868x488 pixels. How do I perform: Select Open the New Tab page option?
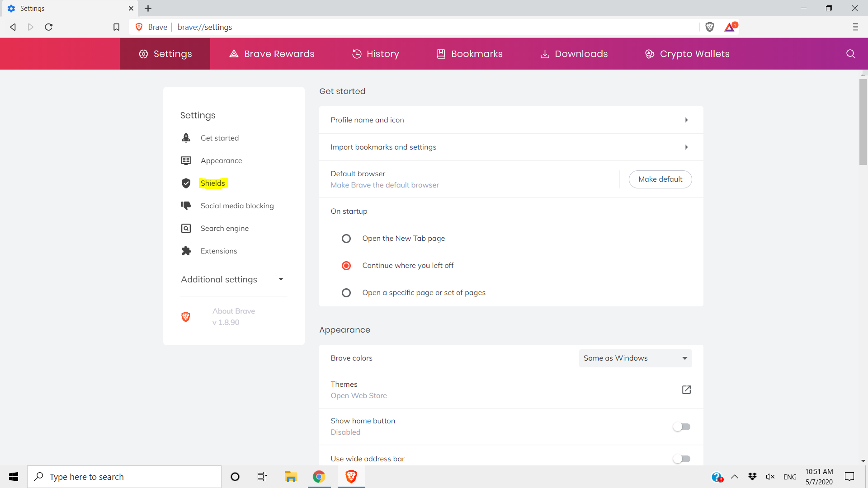[x=346, y=239]
